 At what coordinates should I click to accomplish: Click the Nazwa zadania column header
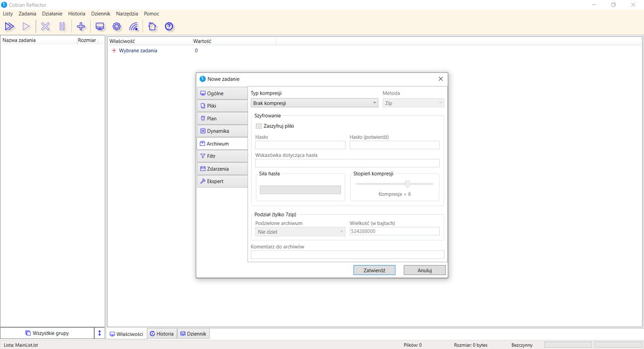click(x=38, y=40)
